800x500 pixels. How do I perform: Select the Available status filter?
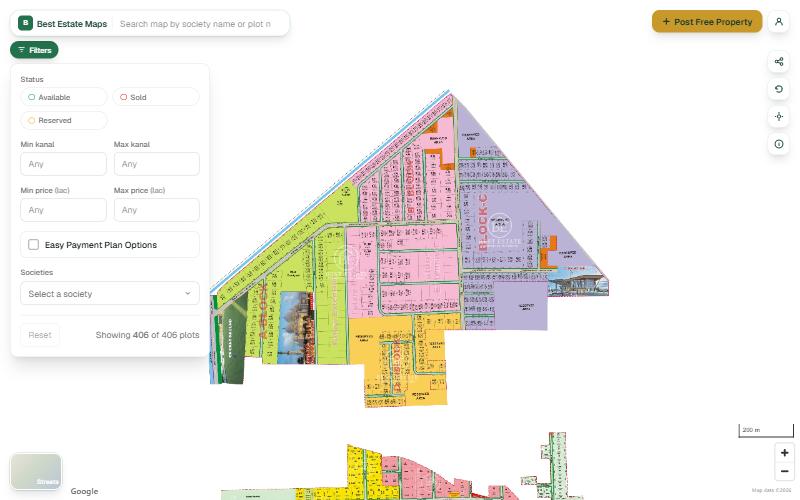64,97
